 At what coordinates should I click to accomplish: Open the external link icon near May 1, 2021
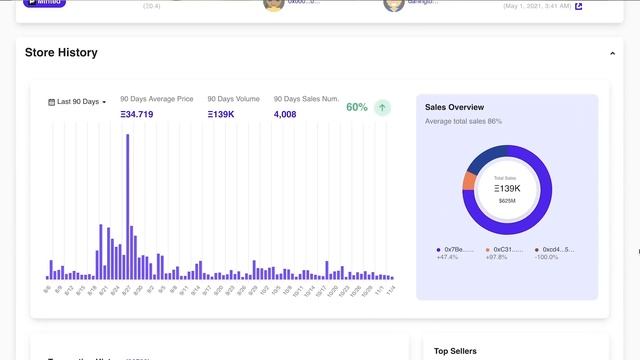point(578,6)
